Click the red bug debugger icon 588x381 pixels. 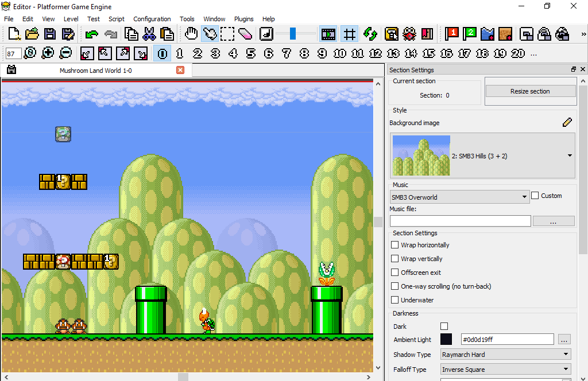point(409,34)
